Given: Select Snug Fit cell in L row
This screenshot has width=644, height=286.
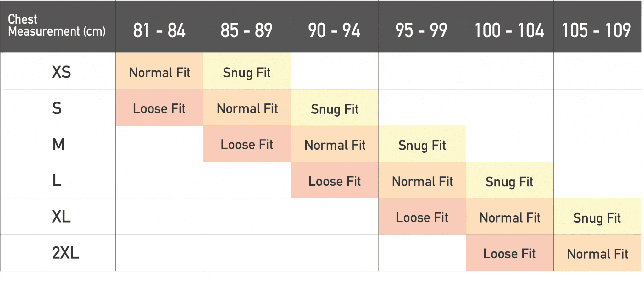Looking at the screenshot, I should 509,181.
